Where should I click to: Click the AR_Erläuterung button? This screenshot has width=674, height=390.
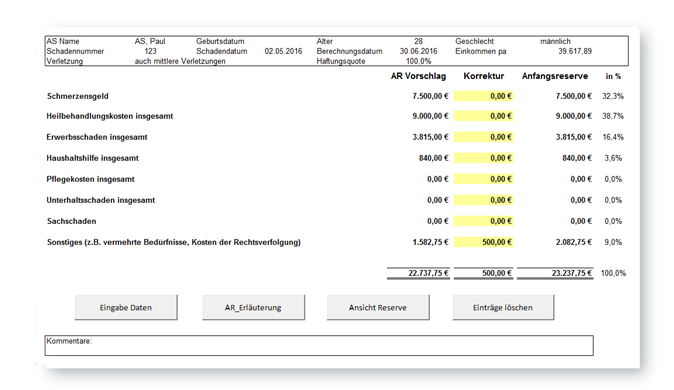(253, 307)
